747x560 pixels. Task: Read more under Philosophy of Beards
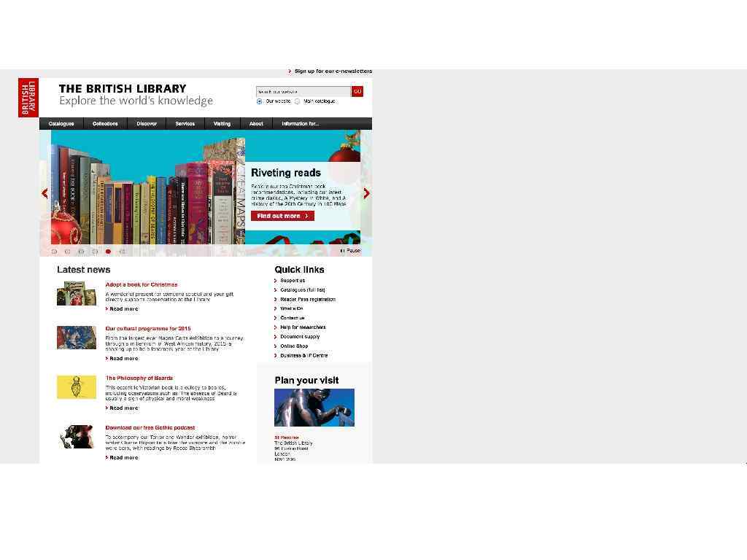(123, 408)
